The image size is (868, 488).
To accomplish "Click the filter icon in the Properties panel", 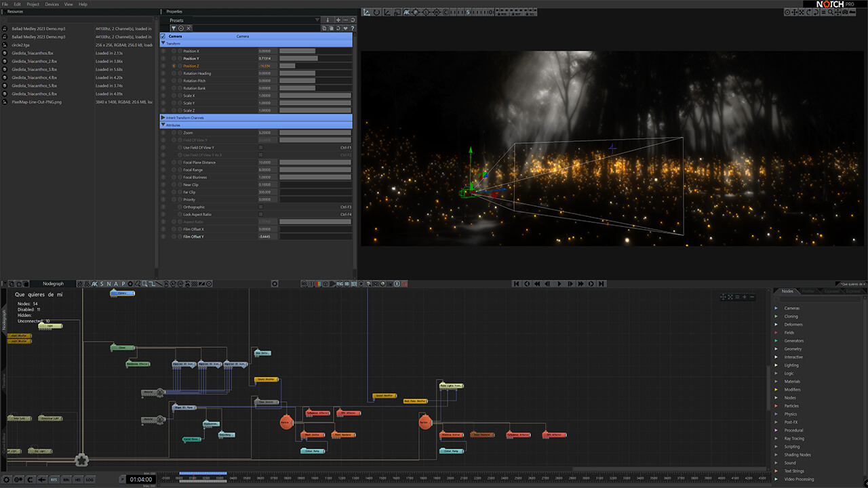I will [x=174, y=28].
